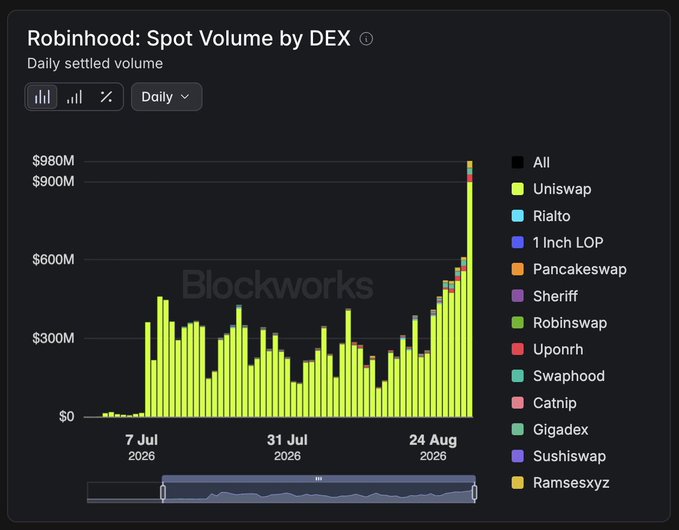This screenshot has width=679, height=530.
Task: Toggle the Catnip series label
Action: 555,403
